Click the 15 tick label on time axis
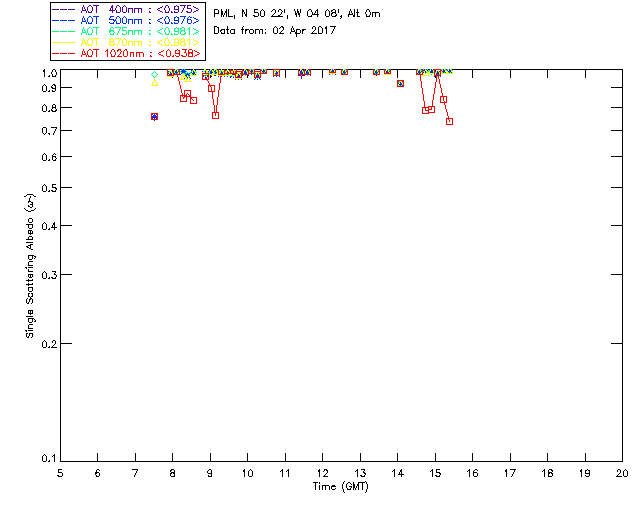640x512 pixels. 435,473
